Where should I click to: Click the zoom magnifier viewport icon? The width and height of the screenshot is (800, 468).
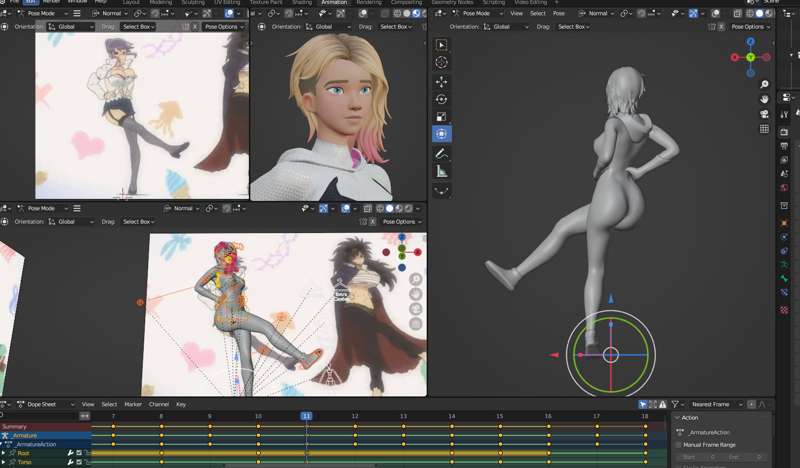(764, 84)
